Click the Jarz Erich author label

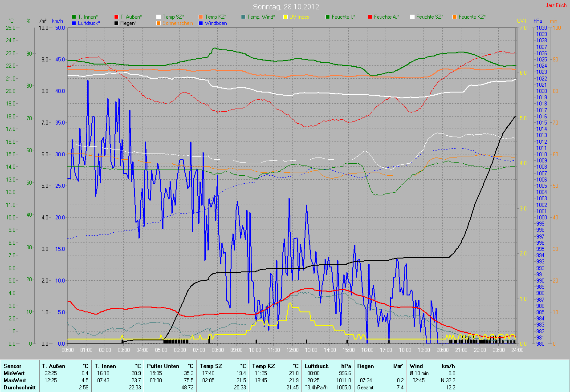click(556, 5)
